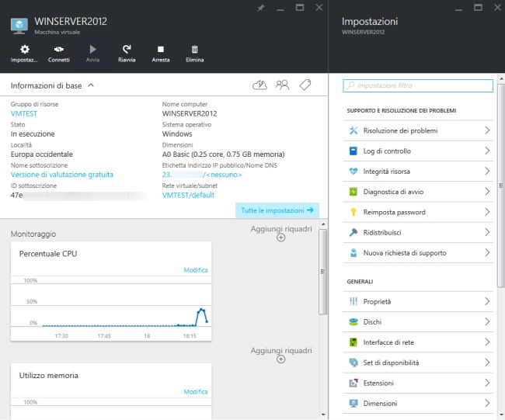Click the Monitoraggio panel vertical scrollbar thumb
505x420 pixels.
pos(322,272)
